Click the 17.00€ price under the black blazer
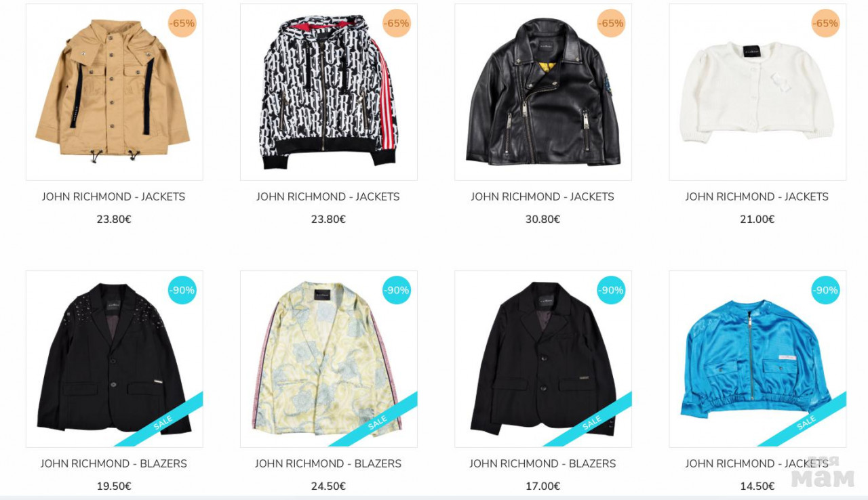This screenshot has width=868, height=500. (x=542, y=486)
